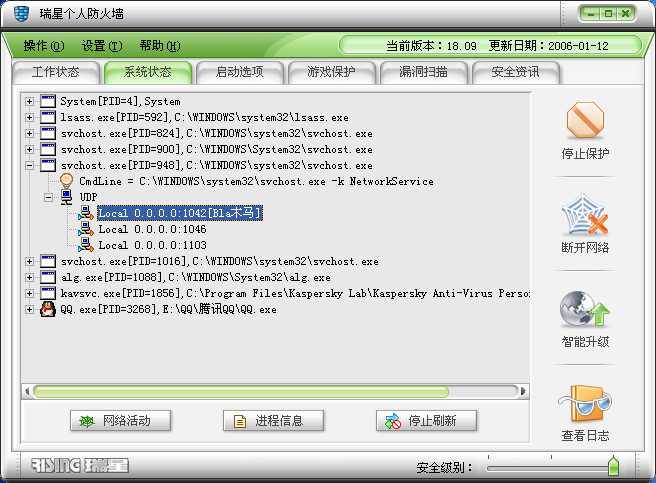
Task: Click the 网络活动 button
Action: [120, 421]
